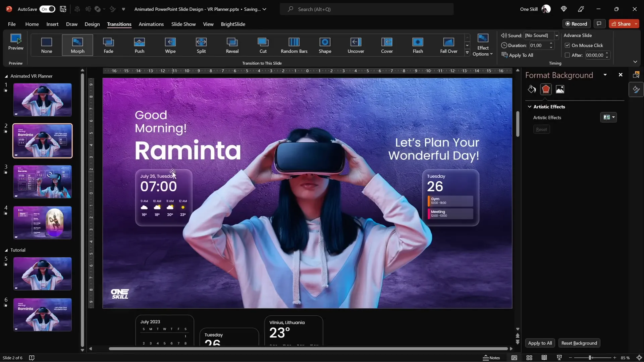Select slide 4 thumbnail
The width and height of the screenshot is (644, 362).
click(x=43, y=223)
